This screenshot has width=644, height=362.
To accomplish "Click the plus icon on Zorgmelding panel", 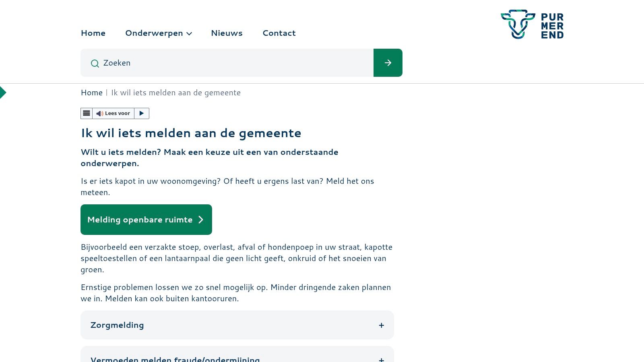I will point(381,325).
